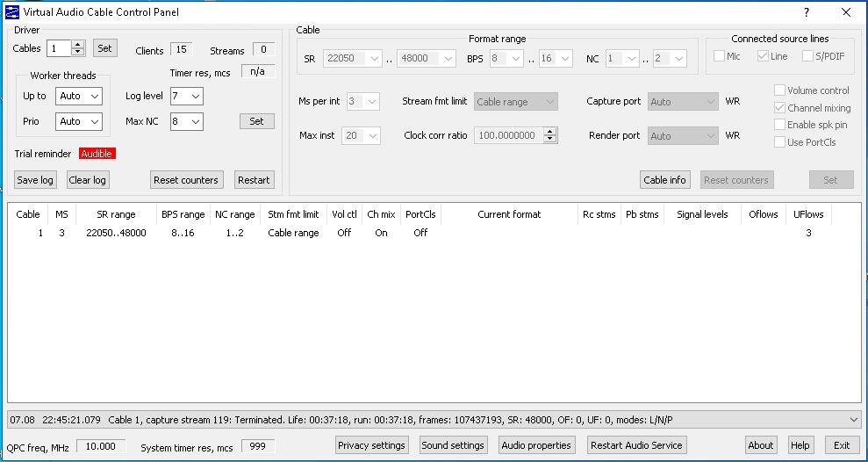
Task: Click the System timer res 999 field
Action: [257, 447]
